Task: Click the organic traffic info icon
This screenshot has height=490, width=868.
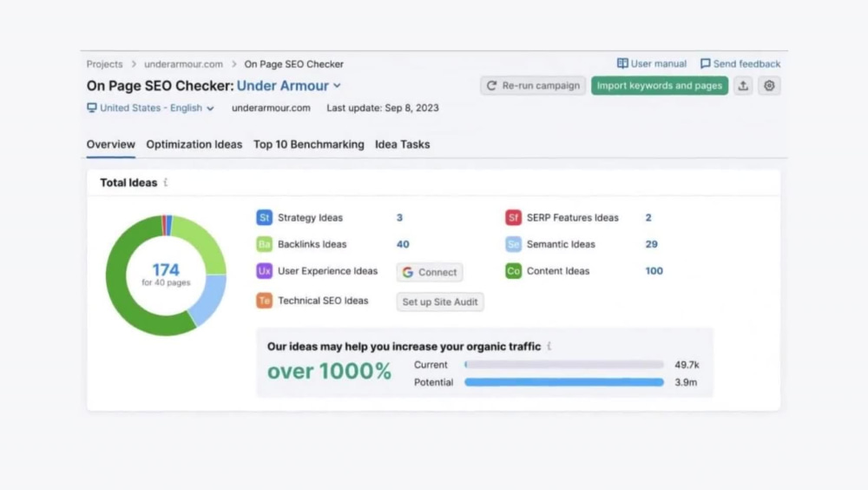Action: click(x=549, y=346)
